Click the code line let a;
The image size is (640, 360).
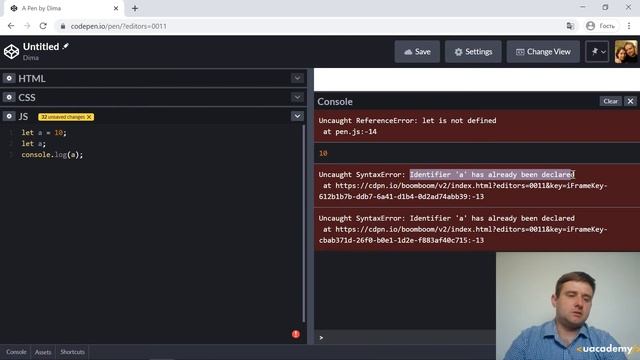tap(33, 144)
